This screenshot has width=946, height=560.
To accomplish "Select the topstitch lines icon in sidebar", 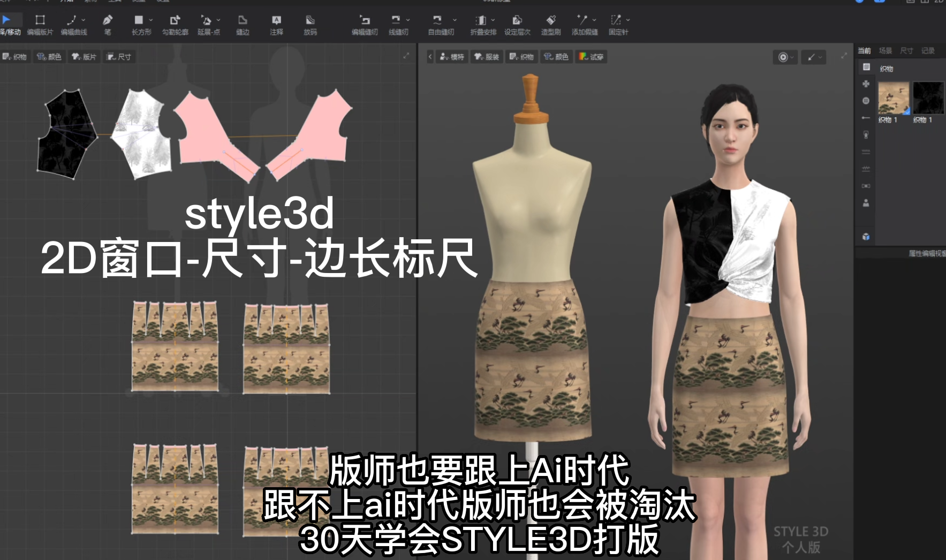I will 866,152.
